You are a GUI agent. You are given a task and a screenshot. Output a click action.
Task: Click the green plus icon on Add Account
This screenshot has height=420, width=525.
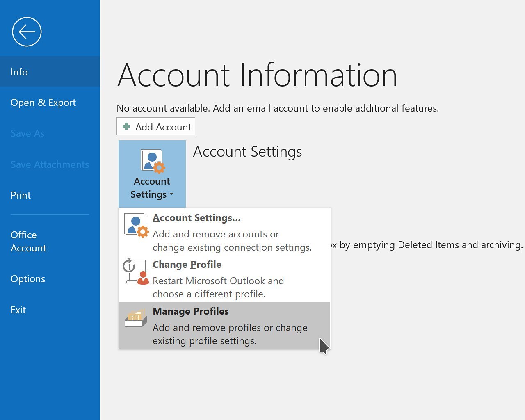pyautogui.click(x=126, y=127)
